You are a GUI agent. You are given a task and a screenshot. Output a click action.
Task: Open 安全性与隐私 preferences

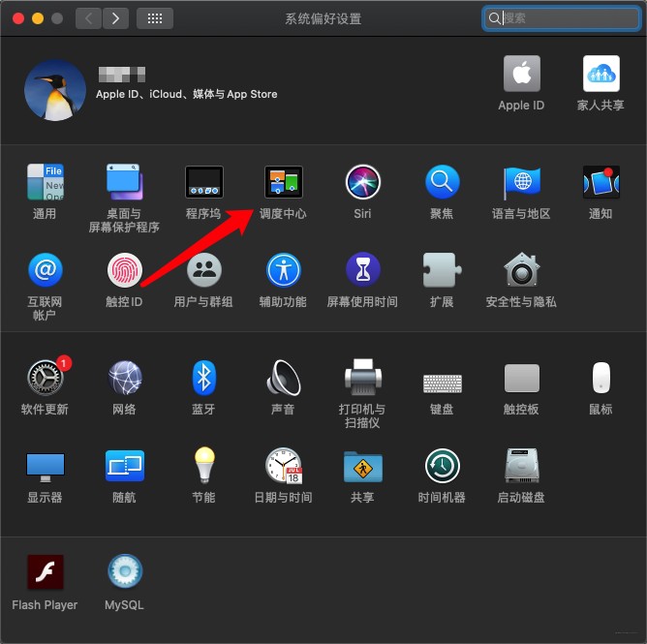point(521,269)
